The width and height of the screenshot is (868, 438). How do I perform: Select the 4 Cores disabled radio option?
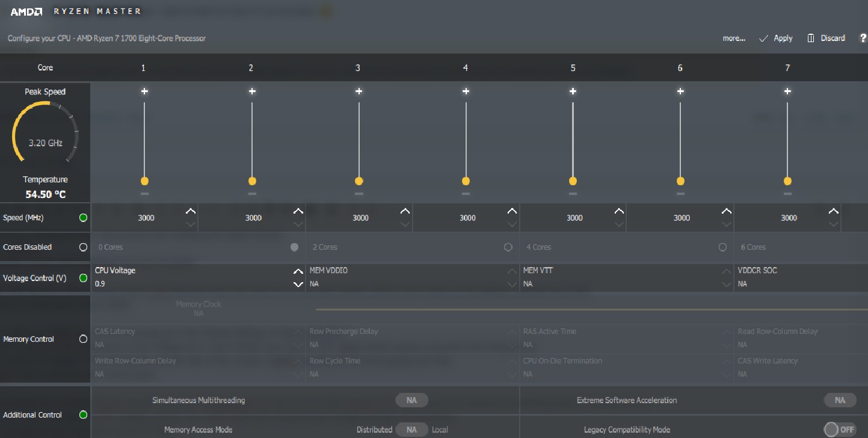[x=722, y=247]
